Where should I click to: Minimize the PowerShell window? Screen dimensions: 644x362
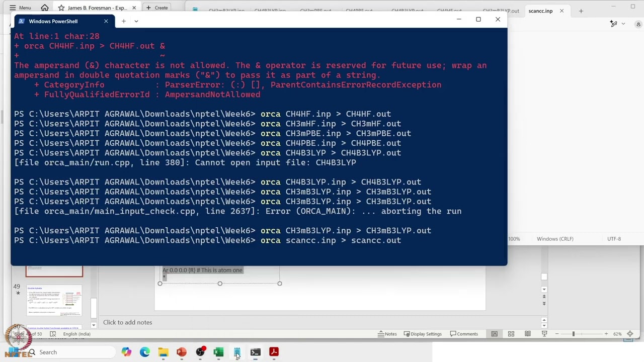[459, 20]
